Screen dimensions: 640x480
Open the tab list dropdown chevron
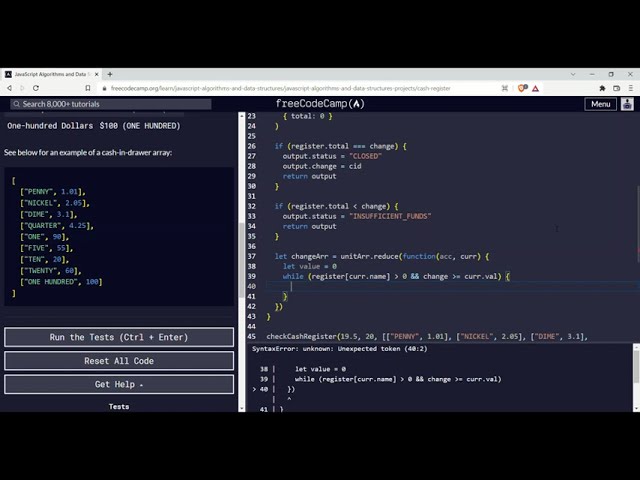(573, 74)
